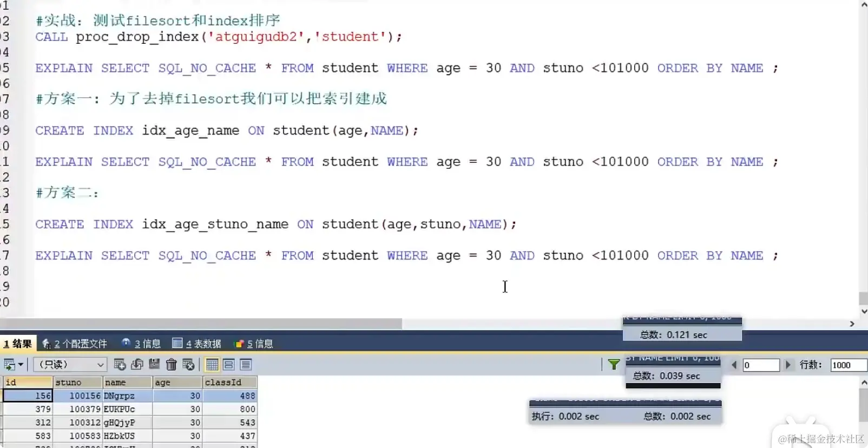Select the name cell DNgrpz
868x448 pixels.
(127, 396)
